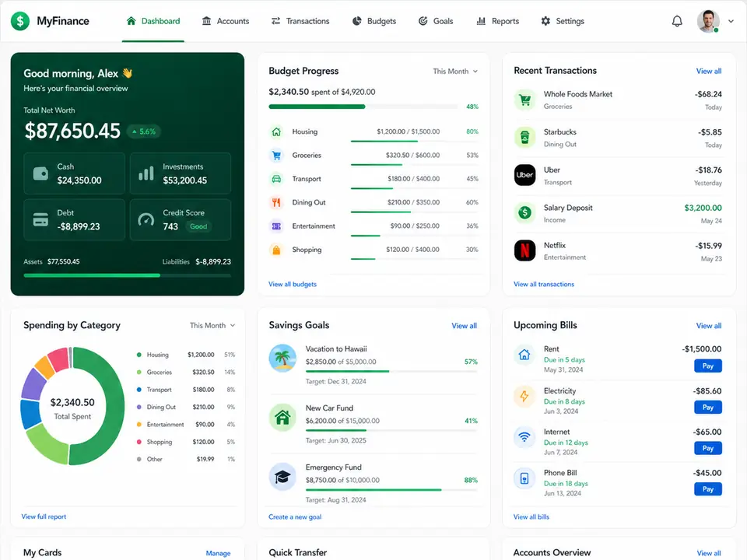The height and width of the screenshot is (560, 747).
Task: Click View full report link
Action: pos(44,516)
